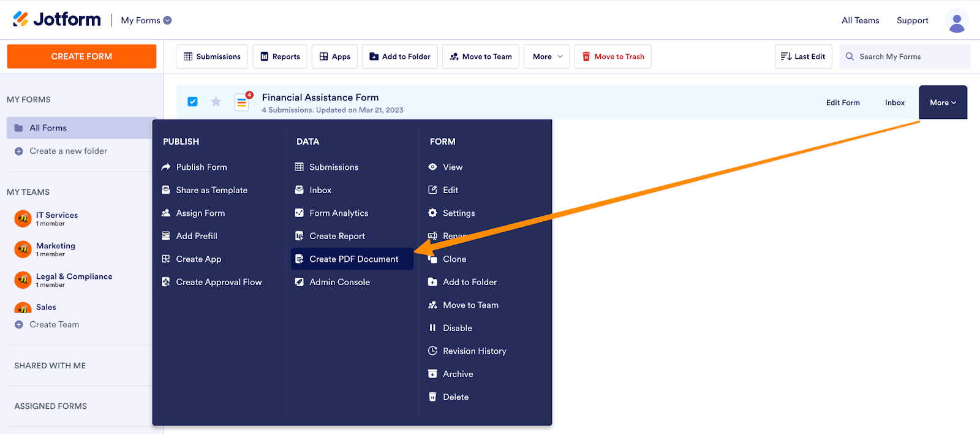Disable the form from the menu
The height and width of the screenshot is (434, 980).
click(457, 328)
